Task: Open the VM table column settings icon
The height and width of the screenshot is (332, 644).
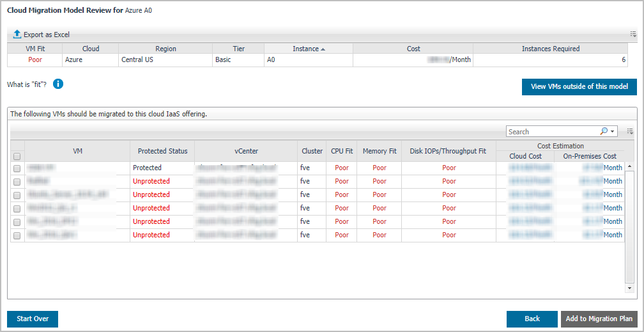Action: (630, 131)
